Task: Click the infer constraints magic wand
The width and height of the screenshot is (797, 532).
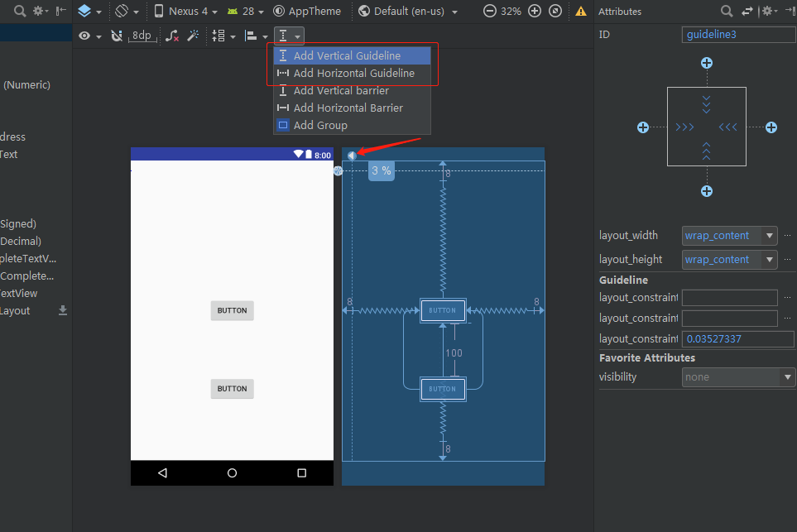Action: pos(193,36)
